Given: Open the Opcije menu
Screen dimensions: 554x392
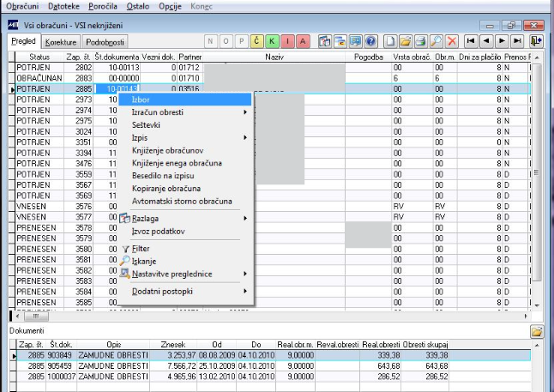Looking at the screenshot, I should click(170, 6).
